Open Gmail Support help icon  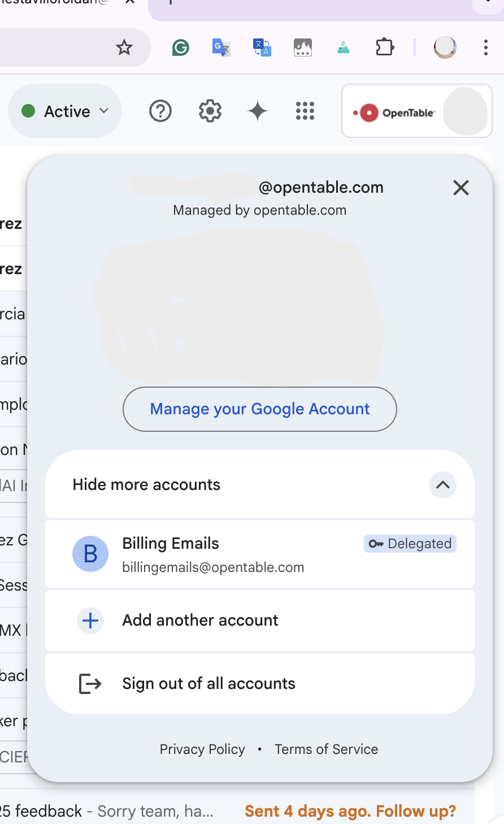coord(160,111)
